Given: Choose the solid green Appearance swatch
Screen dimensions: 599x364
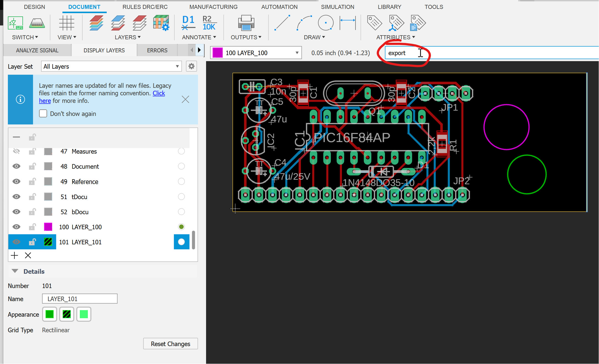Looking at the screenshot, I should click(50, 314).
